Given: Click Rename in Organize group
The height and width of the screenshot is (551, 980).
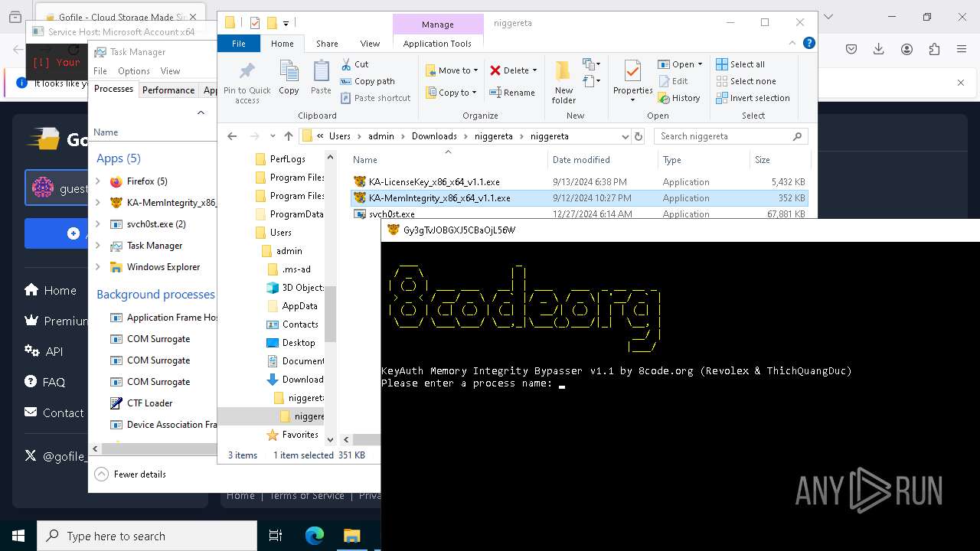Looking at the screenshot, I should pyautogui.click(x=512, y=93).
